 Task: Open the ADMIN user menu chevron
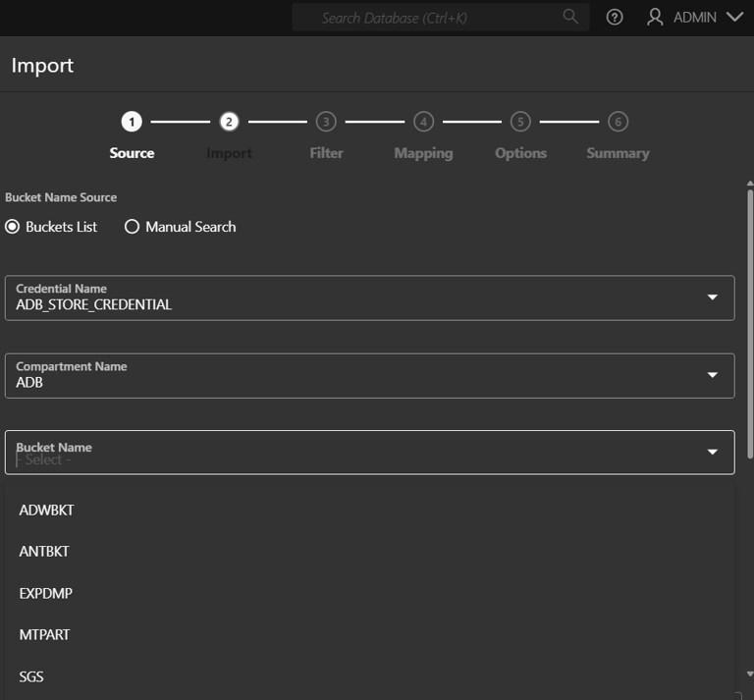coord(734,18)
